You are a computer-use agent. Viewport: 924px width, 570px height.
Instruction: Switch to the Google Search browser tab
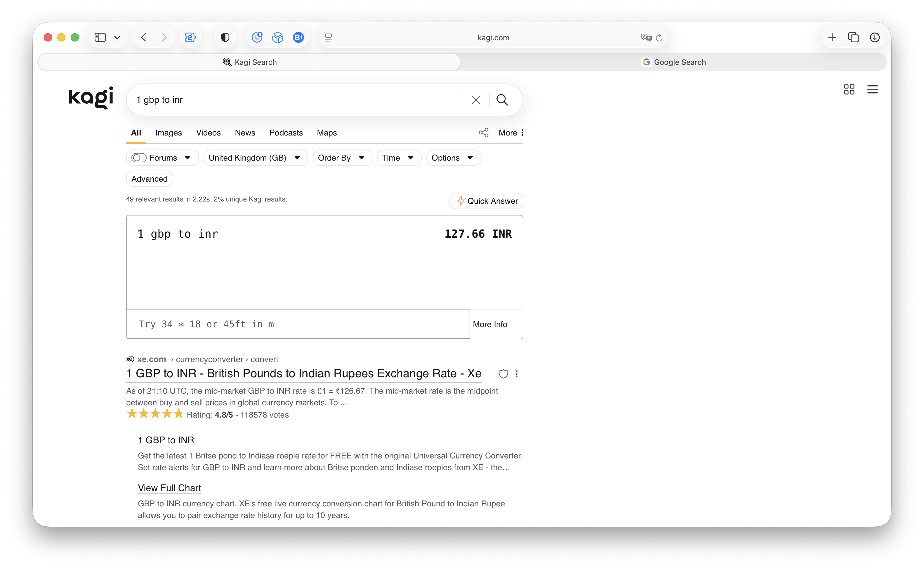[x=673, y=62]
